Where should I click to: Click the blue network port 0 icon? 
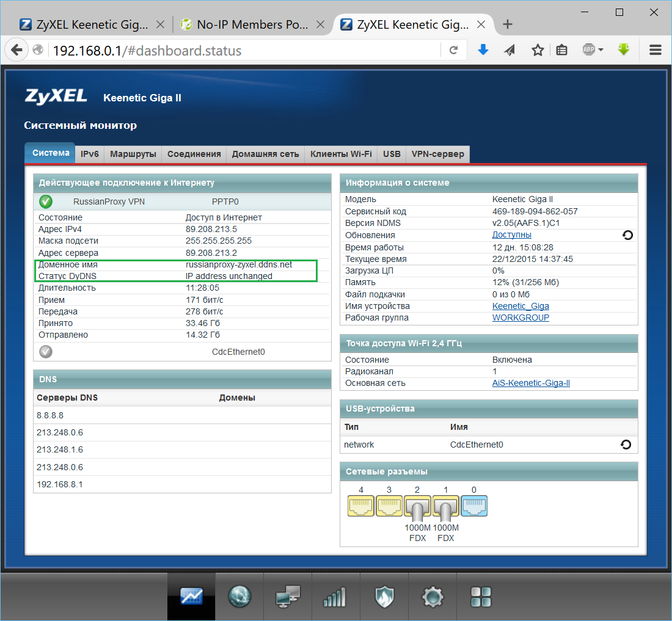pyautogui.click(x=474, y=506)
